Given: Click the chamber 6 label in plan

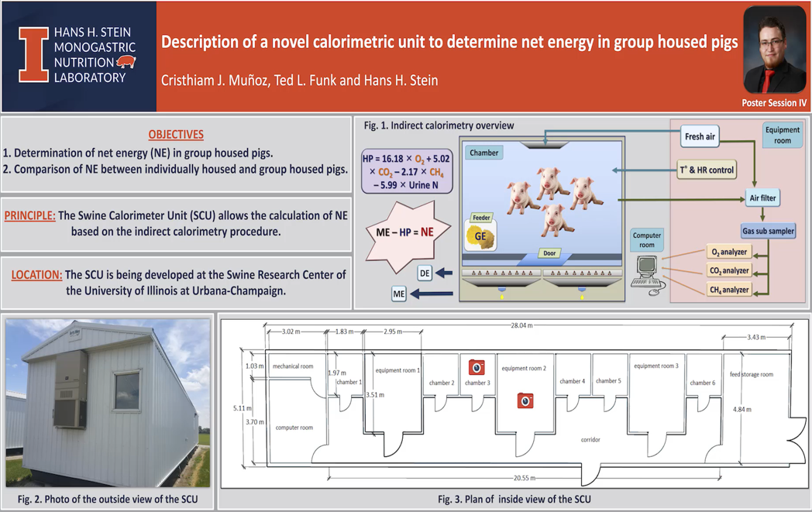Looking at the screenshot, I should click(x=703, y=383).
